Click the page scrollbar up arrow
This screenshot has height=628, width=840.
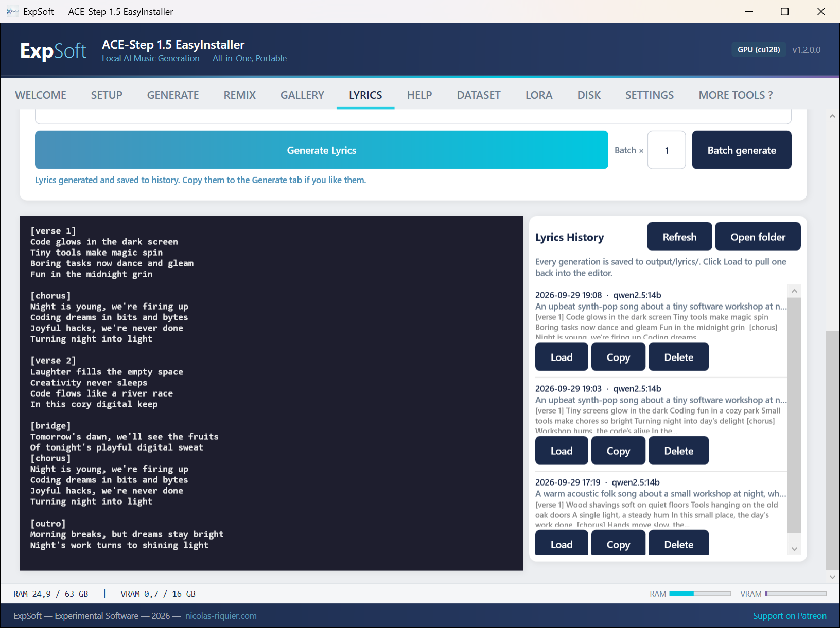[x=832, y=116]
